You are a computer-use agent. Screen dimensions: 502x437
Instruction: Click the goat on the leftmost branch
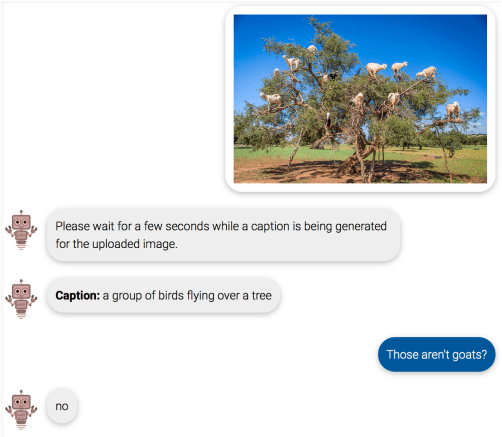(x=271, y=100)
